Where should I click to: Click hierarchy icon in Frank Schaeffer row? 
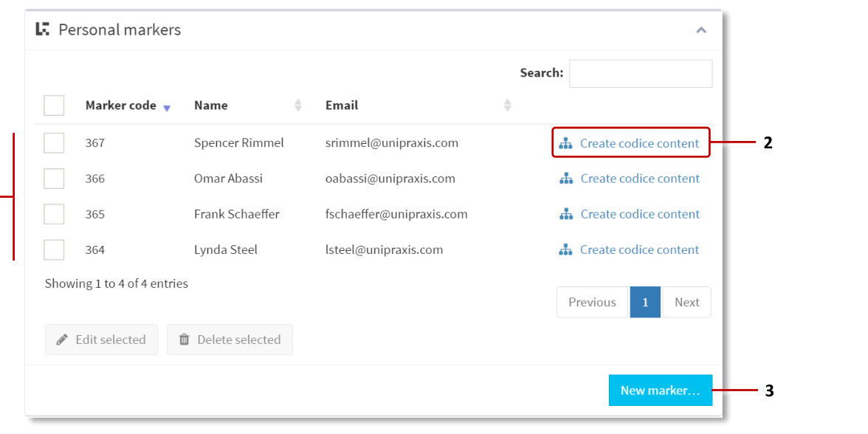[566, 214]
